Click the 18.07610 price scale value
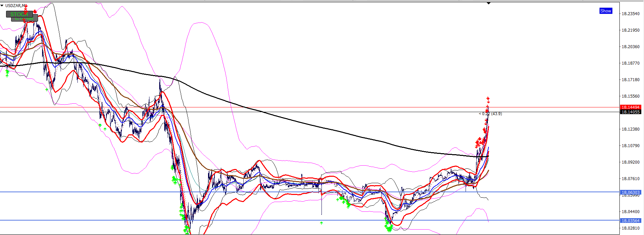The width and height of the screenshot is (644, 235). (631, 179)
